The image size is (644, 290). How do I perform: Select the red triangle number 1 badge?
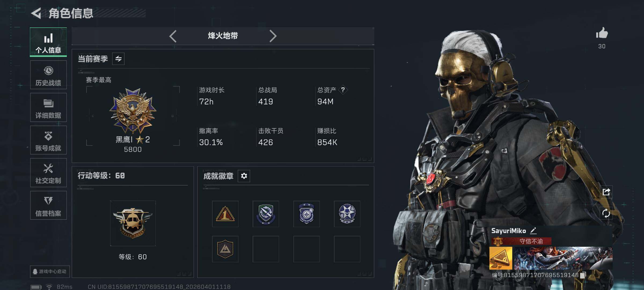[225, 214]
